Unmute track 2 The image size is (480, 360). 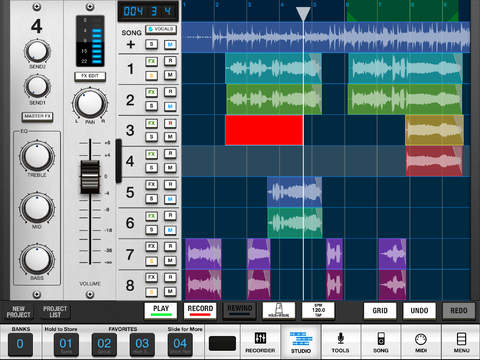170,106
